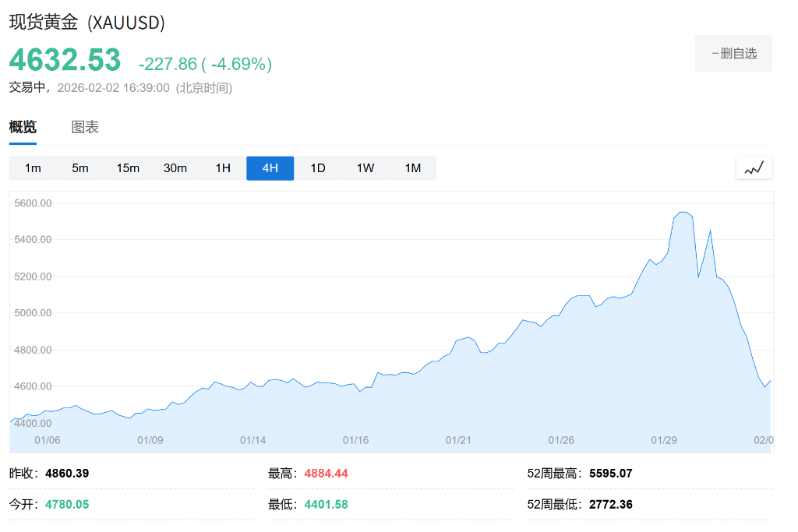
Task: Show the 1W weekly chart
Action: pyautogui.click(x=365, y=168)
